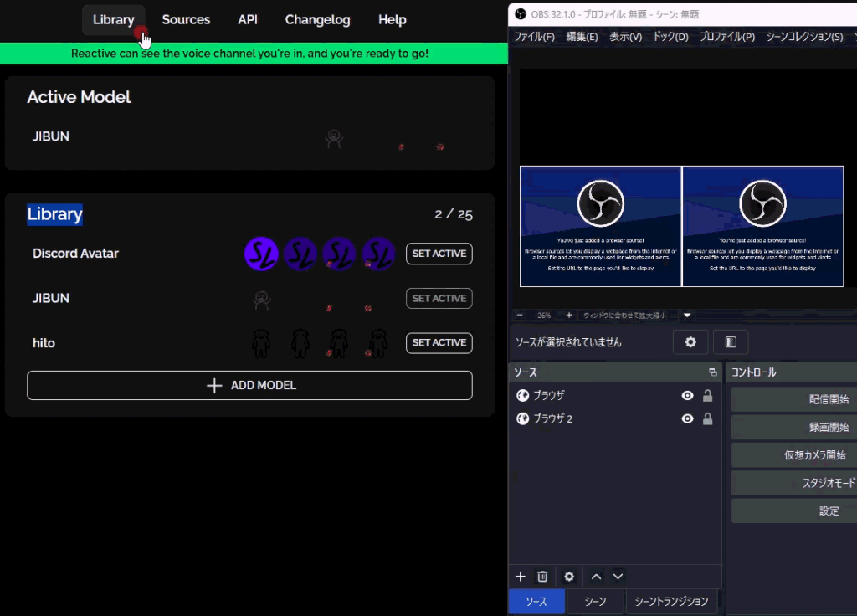Move source up with the up arrow

pyautogui.click(x=596, y=576)
